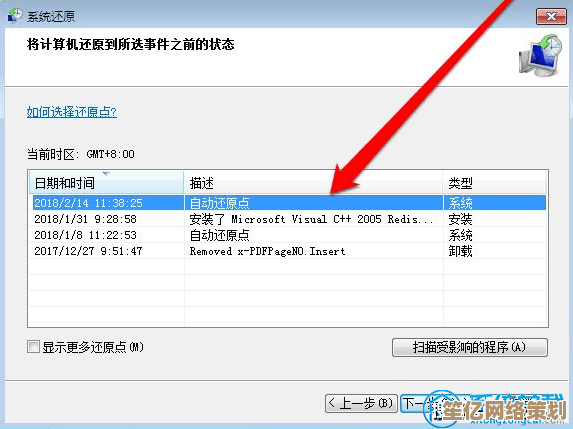
Task: Close the System Restore dialog
Action: coord(551,16)
